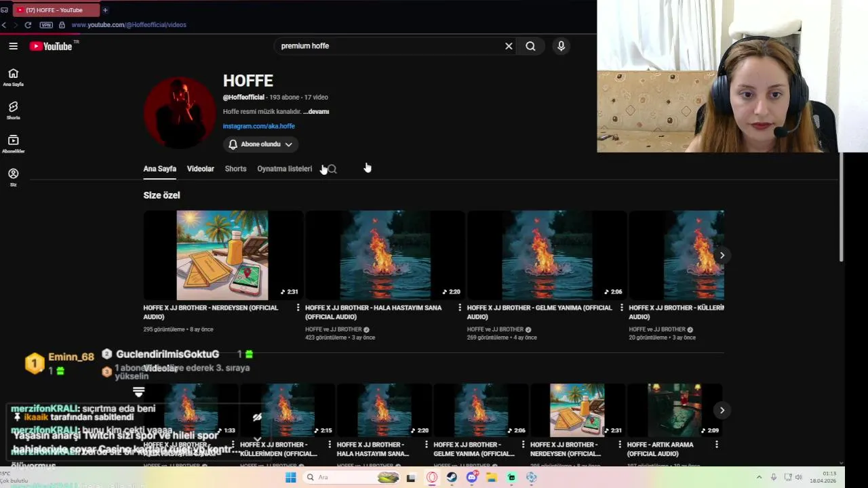
Task: Open more options for ARTIK ARAMA video
Action: (x=717, y=445)
